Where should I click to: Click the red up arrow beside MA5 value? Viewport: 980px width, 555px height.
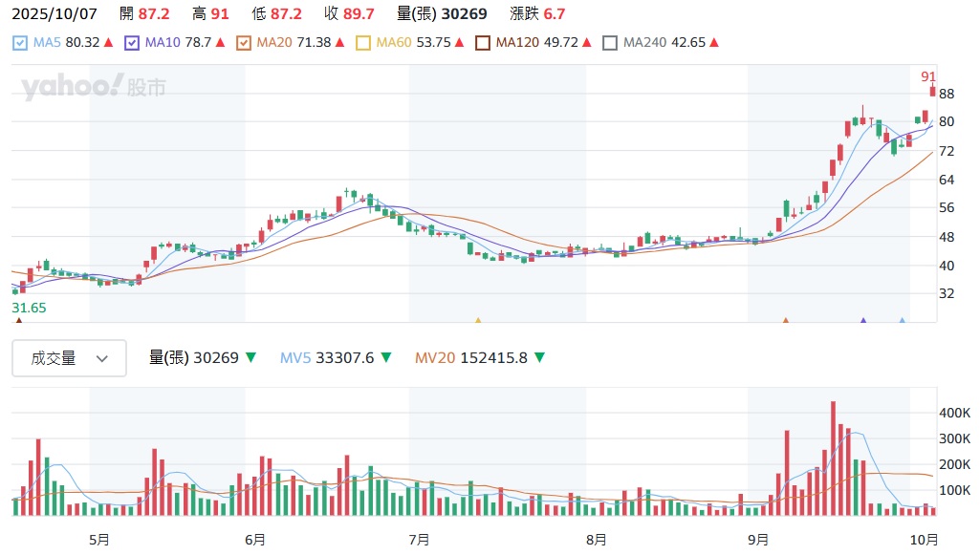coord(109,43)
